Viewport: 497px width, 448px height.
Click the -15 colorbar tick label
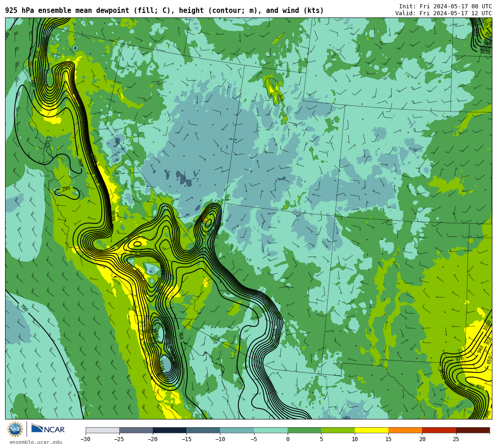pyautogui.click(x=186, y=439)
